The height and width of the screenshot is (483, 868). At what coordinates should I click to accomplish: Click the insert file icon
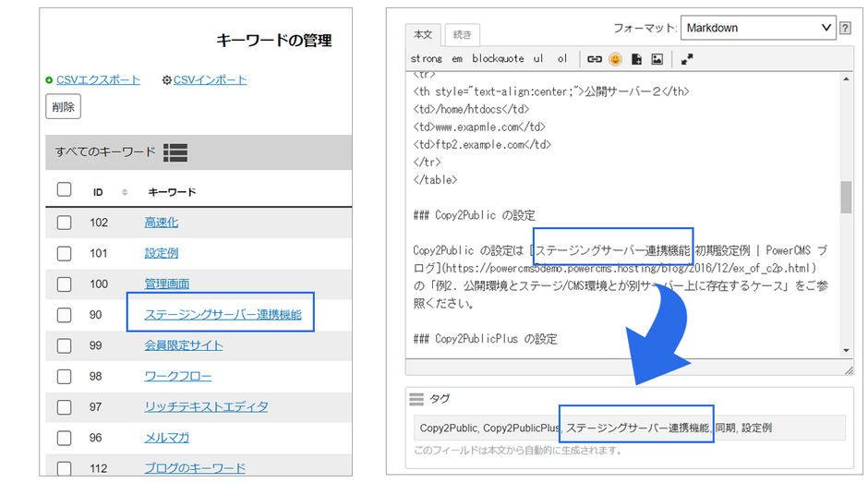click(636, 59)
